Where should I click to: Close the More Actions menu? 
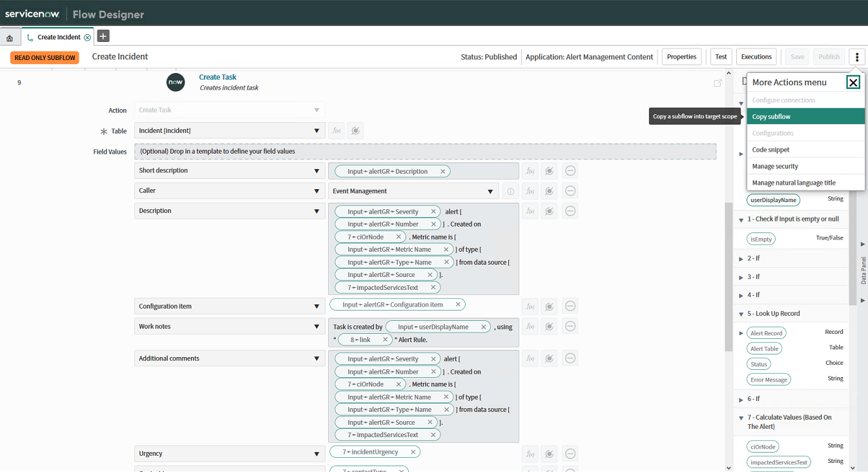pos(853,82)
